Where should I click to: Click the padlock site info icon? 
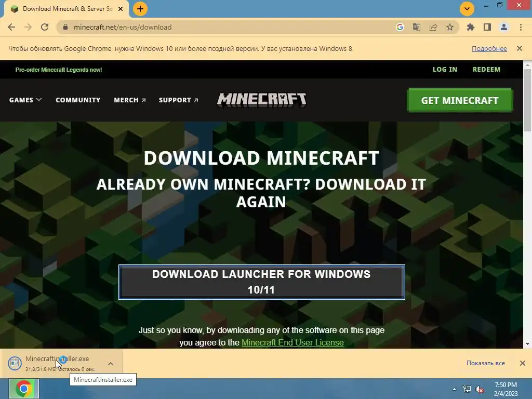[65, 27]
